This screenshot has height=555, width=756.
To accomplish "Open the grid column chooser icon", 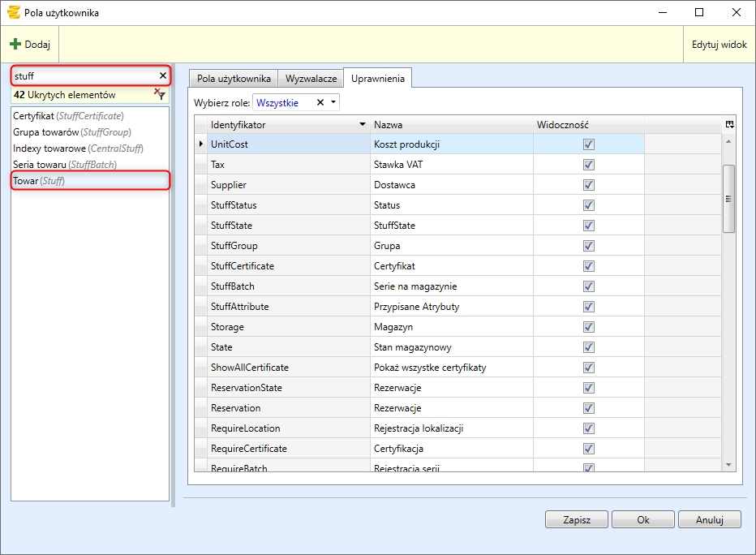I will click(729, 124).
